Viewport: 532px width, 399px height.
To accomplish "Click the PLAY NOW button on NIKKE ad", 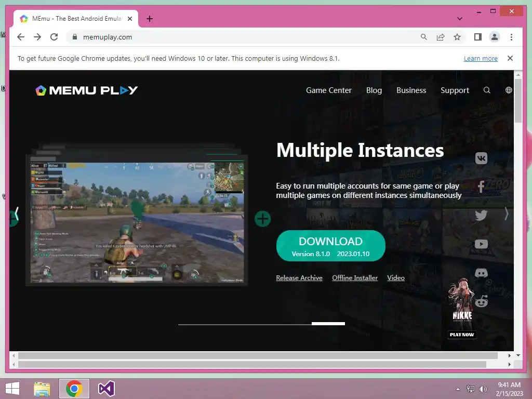I will pyautogui.click(x=462, y=335).
